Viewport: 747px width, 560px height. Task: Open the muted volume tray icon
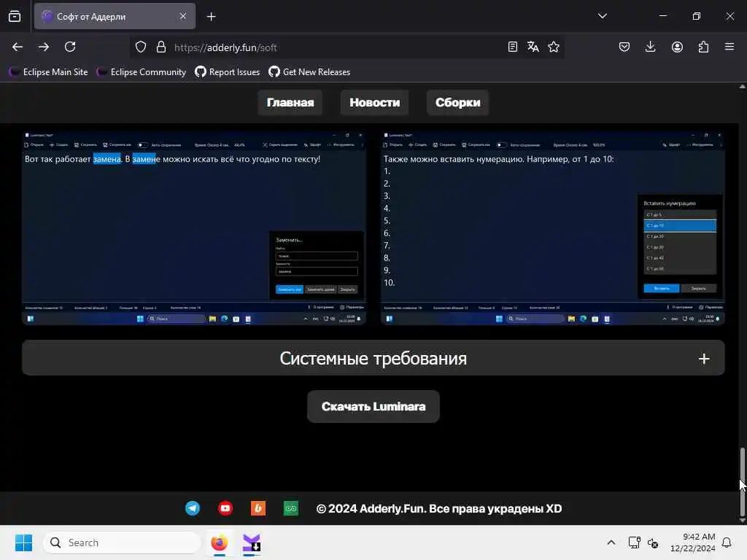coord(653,542)
